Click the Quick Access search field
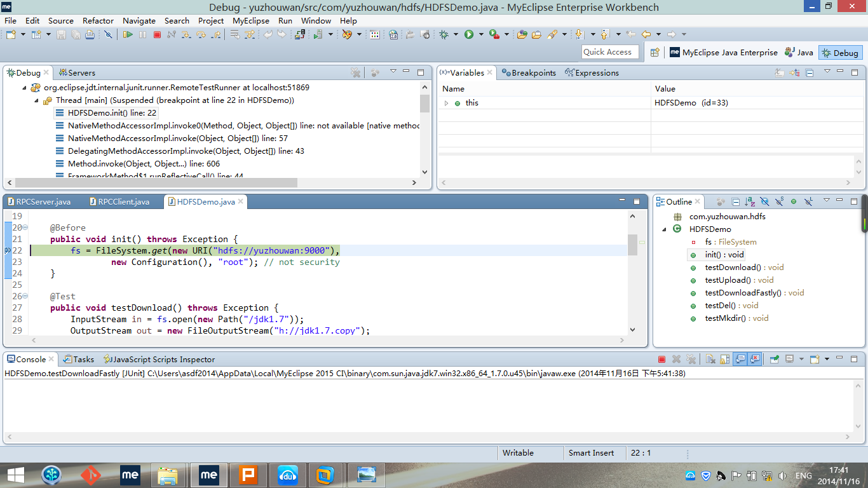Screen dimensions: 868x488 tap(609, 52)
